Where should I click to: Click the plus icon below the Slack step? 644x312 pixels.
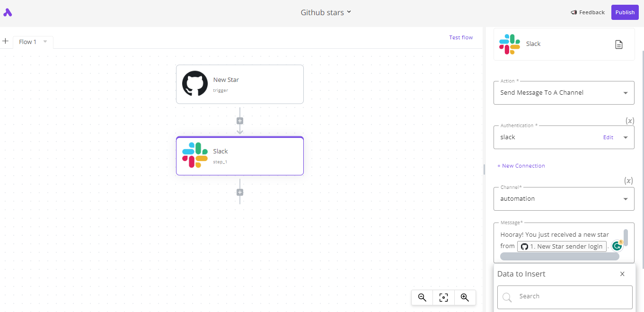[x=239, y=192]
